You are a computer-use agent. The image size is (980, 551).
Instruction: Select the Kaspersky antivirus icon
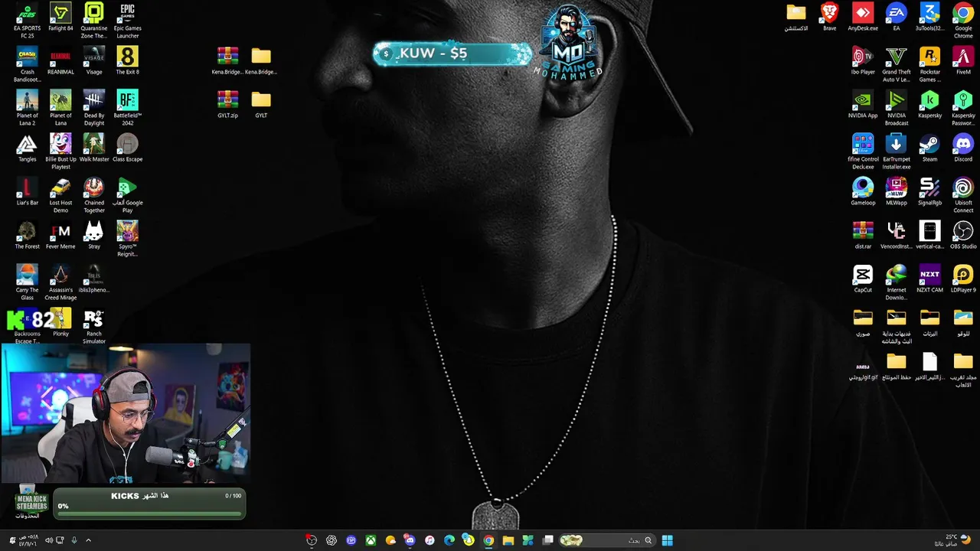coord(929,104)
